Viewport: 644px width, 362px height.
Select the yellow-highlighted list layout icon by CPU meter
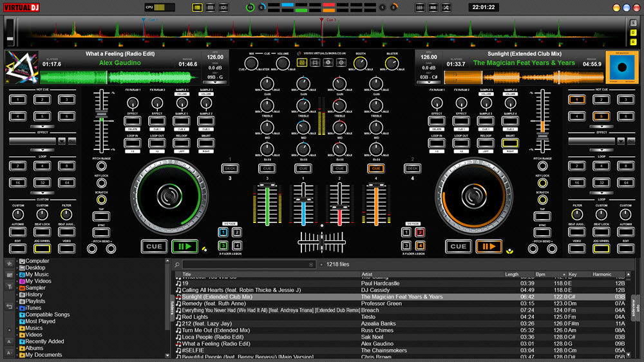197,7
